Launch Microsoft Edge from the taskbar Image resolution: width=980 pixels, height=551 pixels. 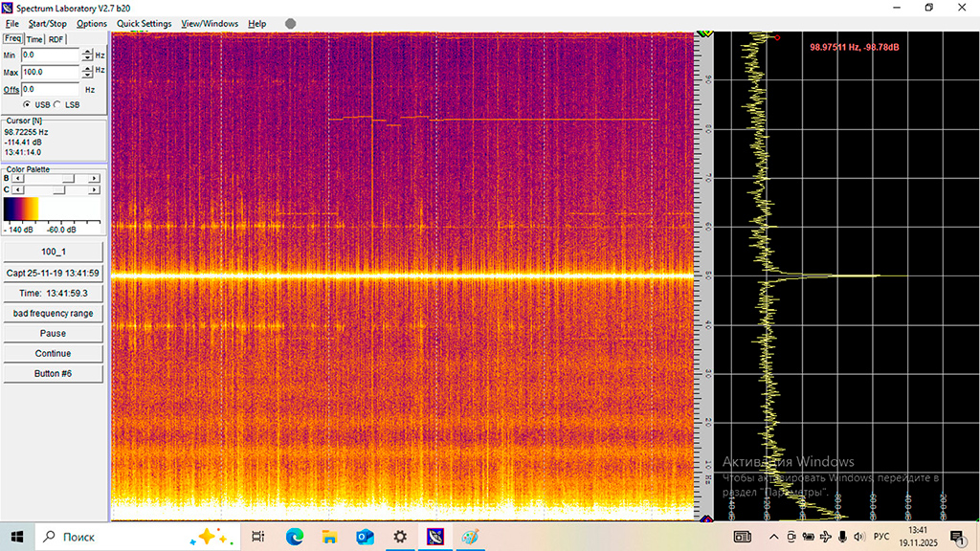294,537
